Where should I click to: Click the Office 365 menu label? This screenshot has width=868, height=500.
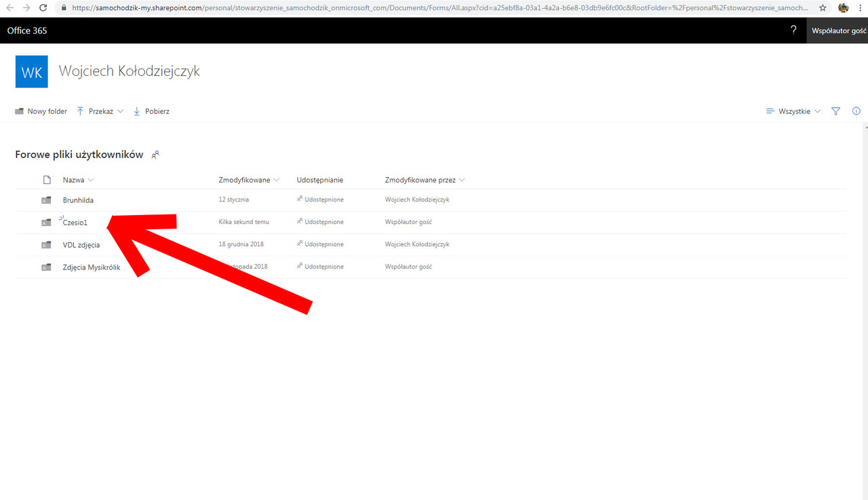tap(26, 30)
